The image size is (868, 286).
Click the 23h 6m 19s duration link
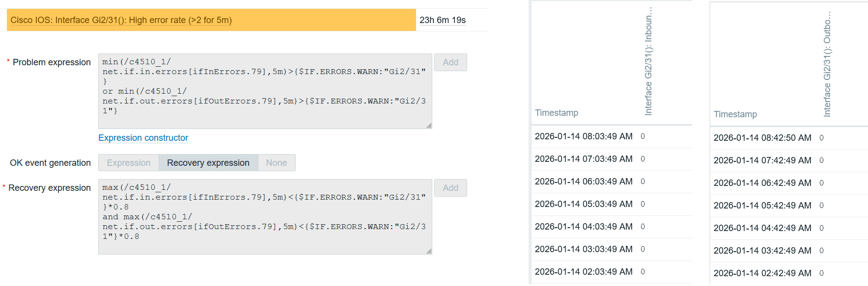(443, 20)
